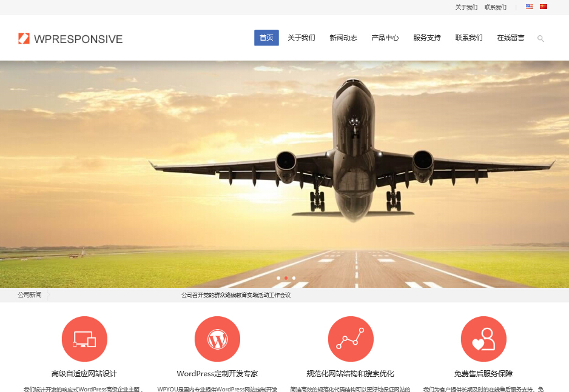Select the search magnifier icon

point(540,39)
